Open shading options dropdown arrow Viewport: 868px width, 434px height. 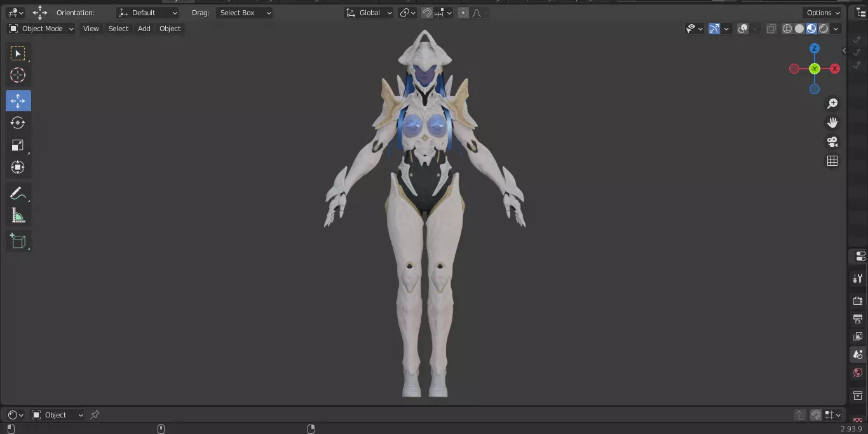click(836, 29)
